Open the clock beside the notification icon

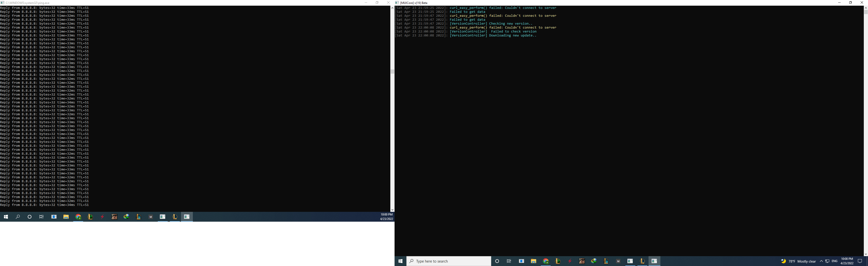click(847, 261)
